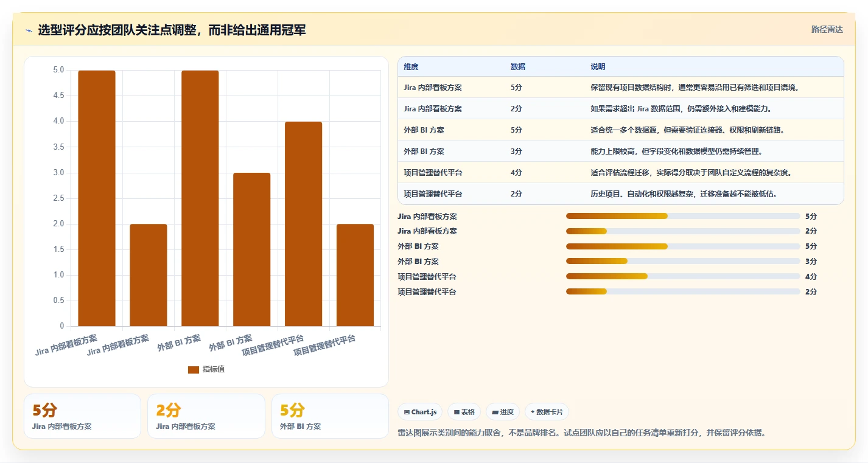Click the 数据卡片 tag icon
Image resolution: width=868 pixels, height=463 pixels.
tap(533, 412)
